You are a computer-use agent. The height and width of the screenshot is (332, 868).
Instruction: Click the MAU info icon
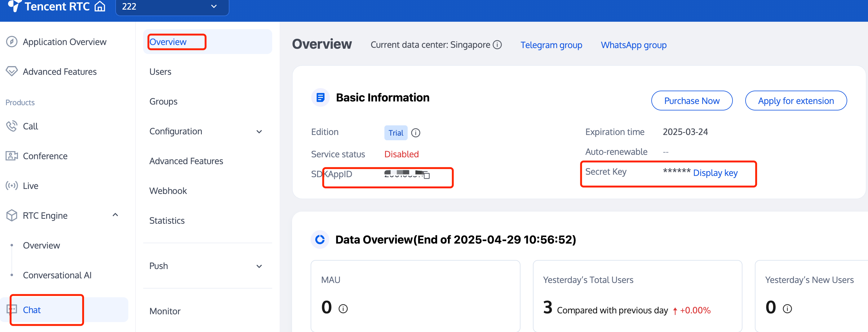343,308
